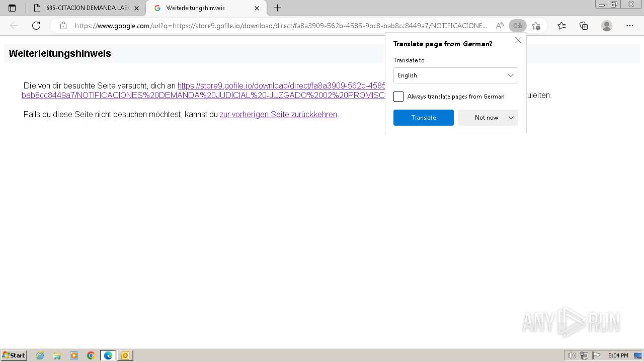This screenshot has height=362, width=644.
Task: Refresh the current page
Action: pyautogui.click(x=36, y=26)
